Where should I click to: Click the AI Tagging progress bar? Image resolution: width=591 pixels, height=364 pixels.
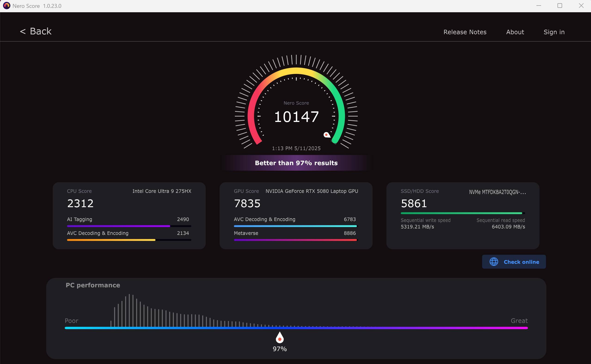click(129, 226)
